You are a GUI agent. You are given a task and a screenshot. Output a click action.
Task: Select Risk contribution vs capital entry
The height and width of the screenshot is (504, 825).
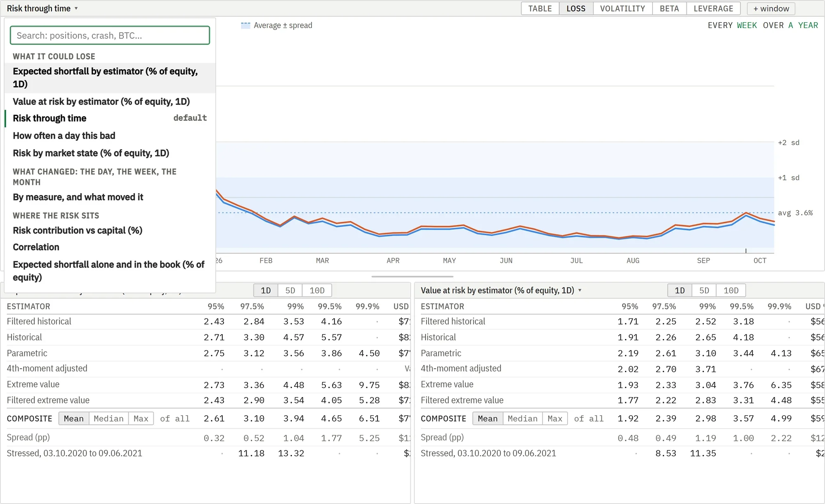[x=110, y=231]
